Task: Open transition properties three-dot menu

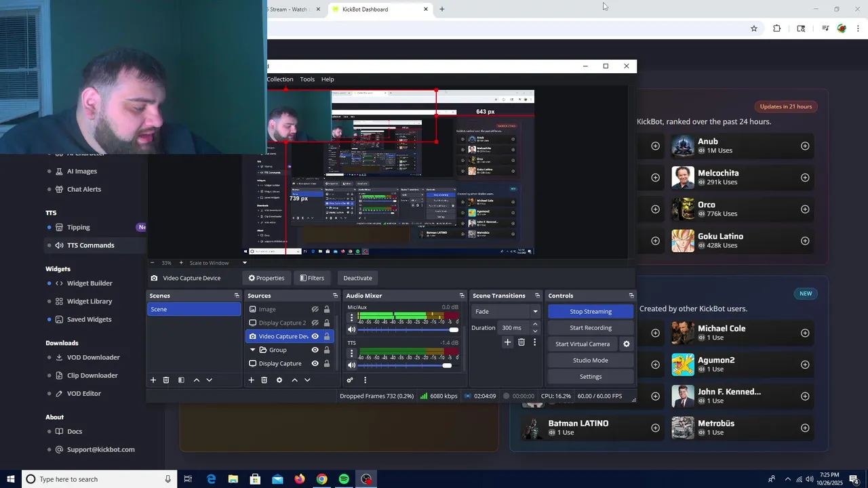Action: (534, 342)
